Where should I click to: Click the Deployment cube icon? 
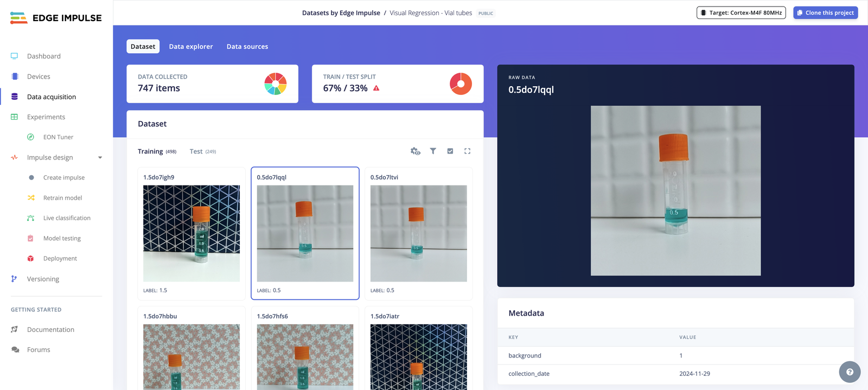[x=31, y=259]
